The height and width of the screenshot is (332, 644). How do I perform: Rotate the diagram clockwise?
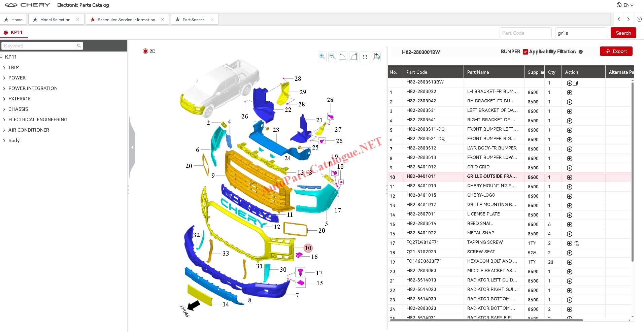coord(354,57)
